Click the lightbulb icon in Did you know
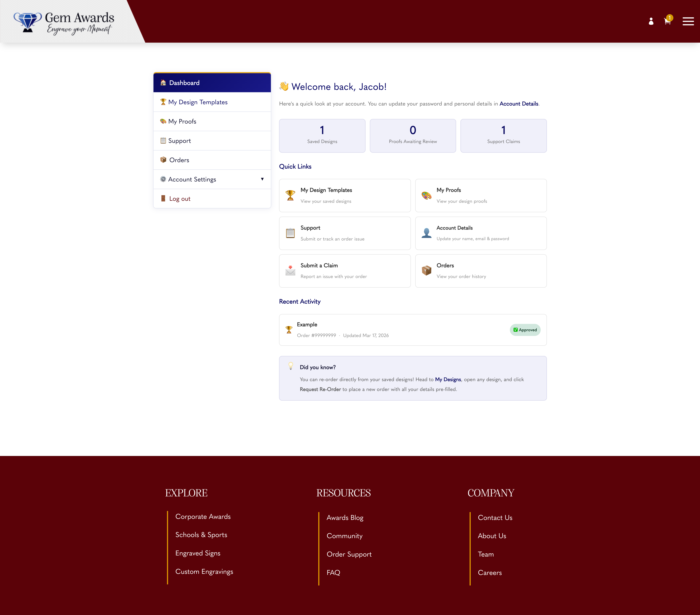Image resolution: width=700 pixels, height=615 pixels. [x=291, y=366]
